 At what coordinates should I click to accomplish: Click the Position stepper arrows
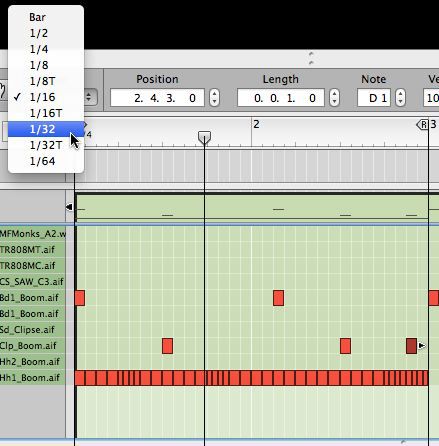click(x=214, y=98)
